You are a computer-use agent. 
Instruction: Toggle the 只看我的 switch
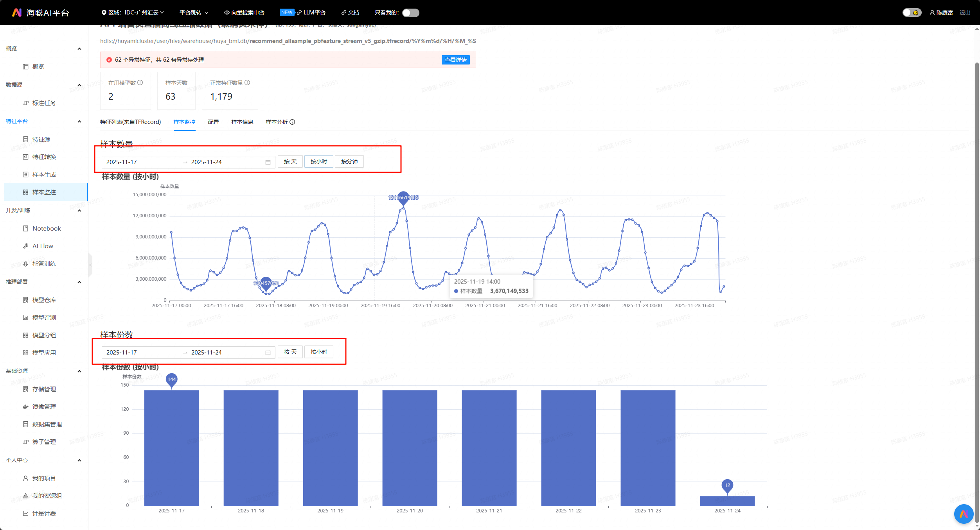point(410,13)
